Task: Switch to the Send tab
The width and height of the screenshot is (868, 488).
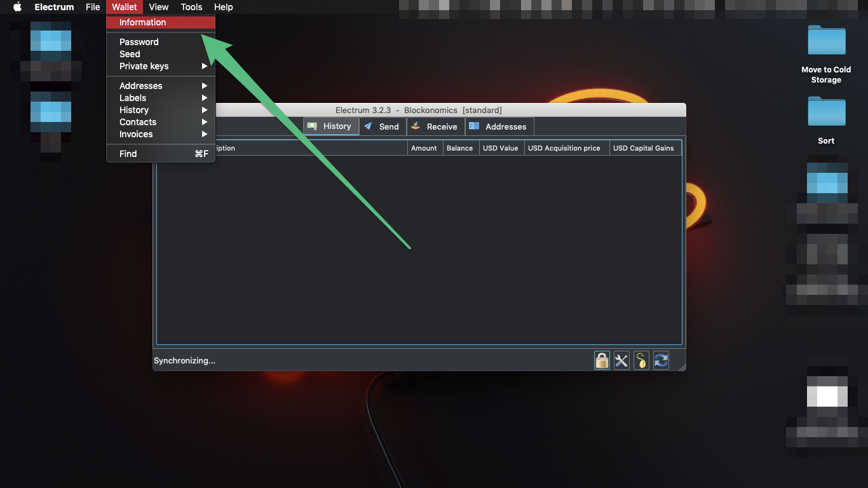Action: click(383, 126)
